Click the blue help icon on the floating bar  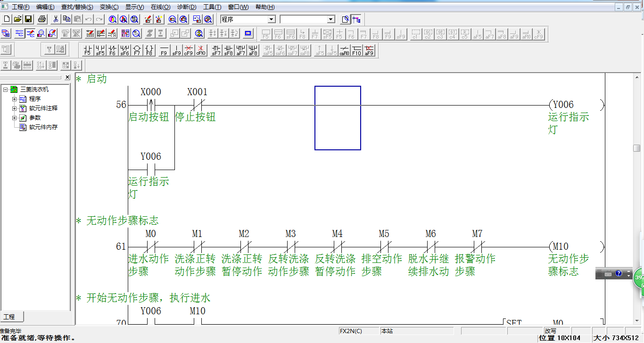click(x=619, y=274)
